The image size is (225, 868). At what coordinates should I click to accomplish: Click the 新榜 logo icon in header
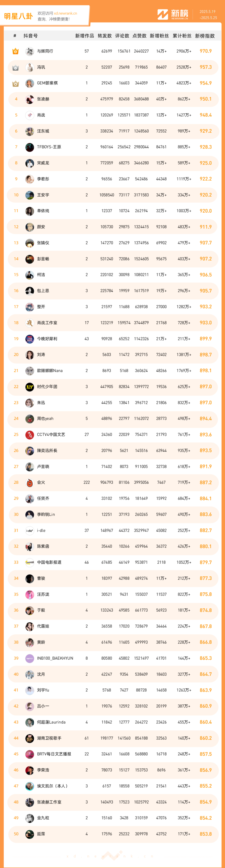pos(162,14)
